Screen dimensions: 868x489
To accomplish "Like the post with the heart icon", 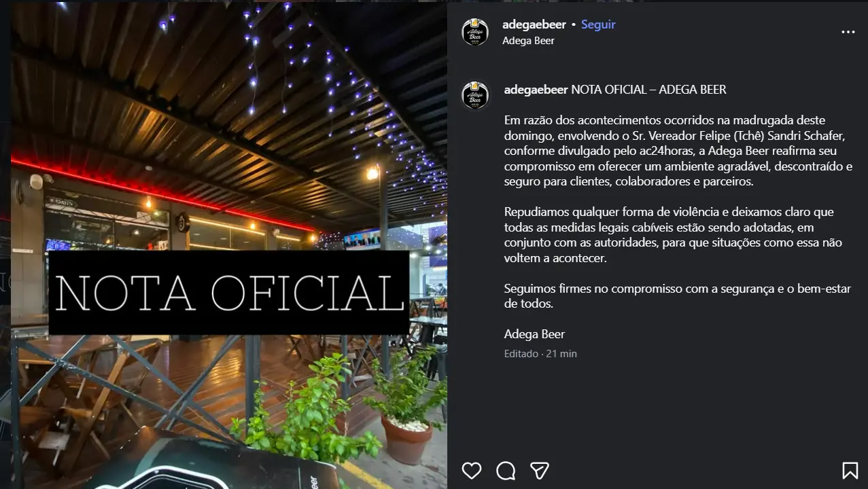I will (x=471, y=471).
